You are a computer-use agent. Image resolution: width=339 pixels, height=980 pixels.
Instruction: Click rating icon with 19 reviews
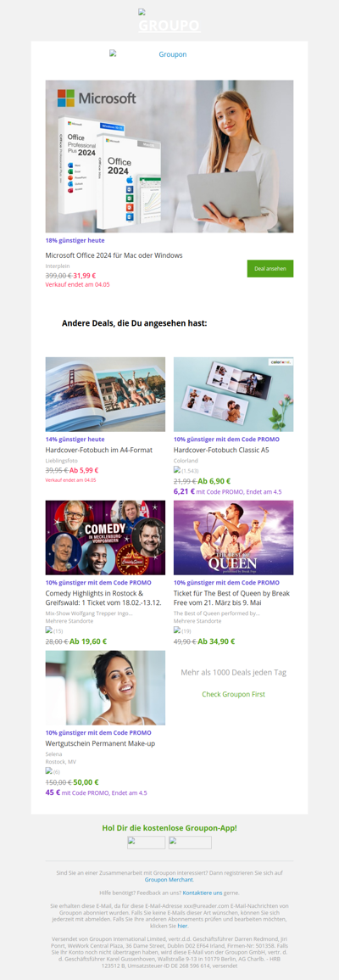coord(176,630)
